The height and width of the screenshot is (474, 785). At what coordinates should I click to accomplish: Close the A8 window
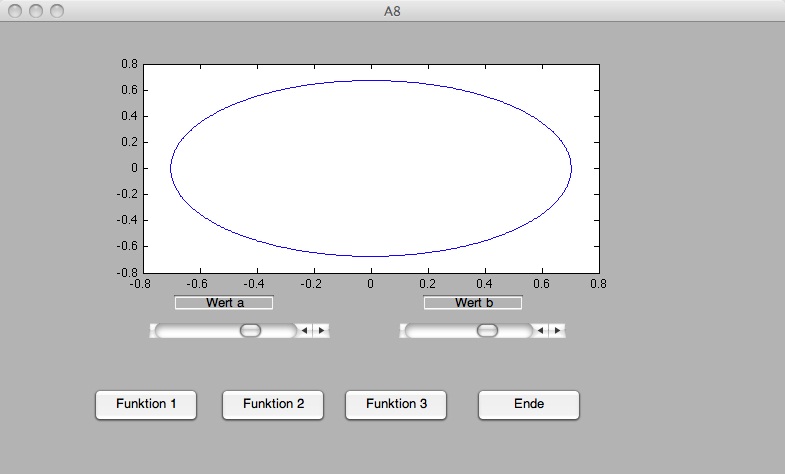click(15, 11)
